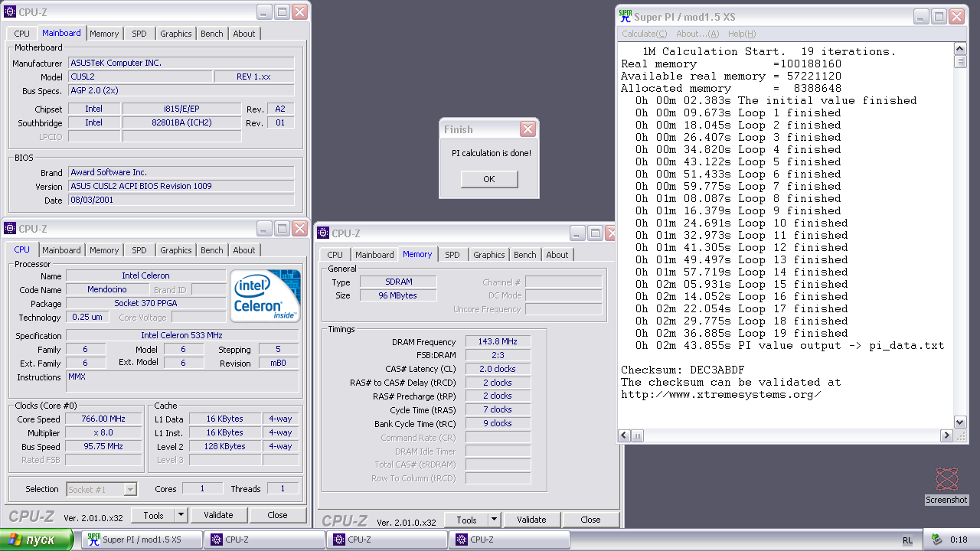This screenshot has width=980, height=551.
Task: Click Super PI vertical scrollbar thumb
Action: pos(960,62)
